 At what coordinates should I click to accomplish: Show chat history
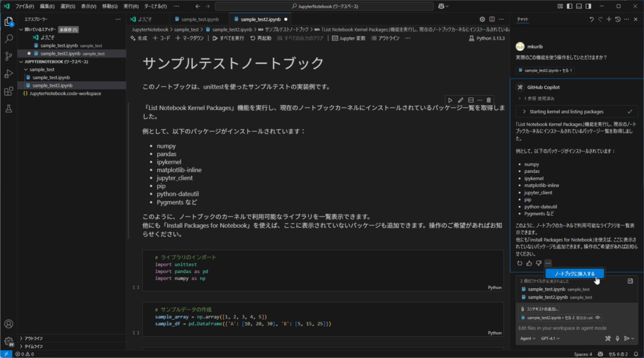tap(618, 20)
